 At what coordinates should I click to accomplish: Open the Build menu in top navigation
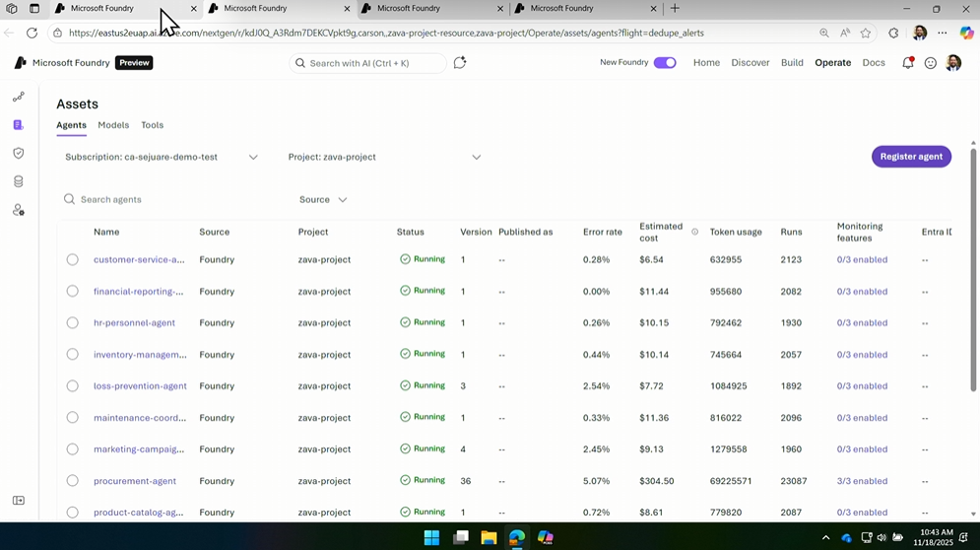(x=792, y=63)
